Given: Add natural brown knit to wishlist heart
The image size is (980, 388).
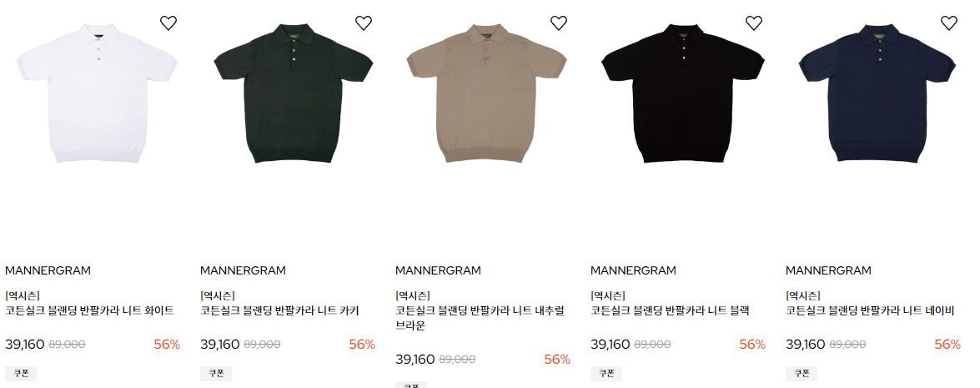Looking at the screenshot, I should (558, 23).
